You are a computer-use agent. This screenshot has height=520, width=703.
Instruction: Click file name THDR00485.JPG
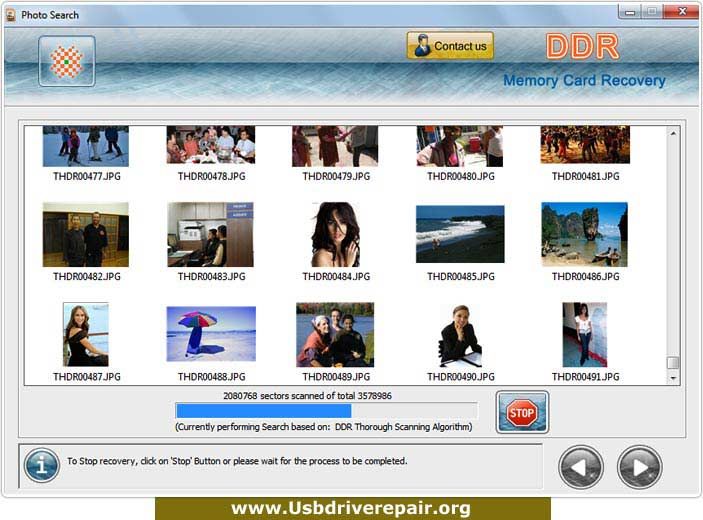[460, 277]
